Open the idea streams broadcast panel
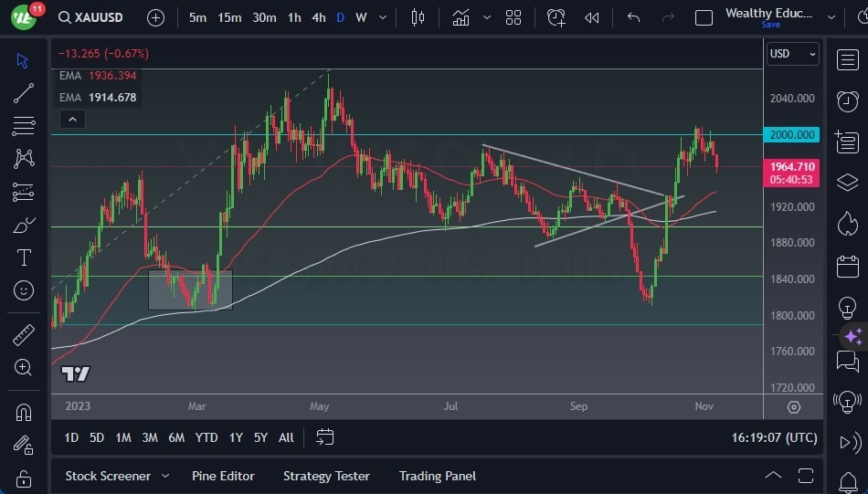Viewport: 868px width, 494px height. [x=848, y=402]
